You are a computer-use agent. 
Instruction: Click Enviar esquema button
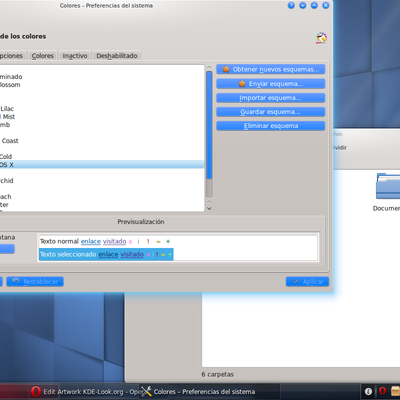[x=271, y=84]
